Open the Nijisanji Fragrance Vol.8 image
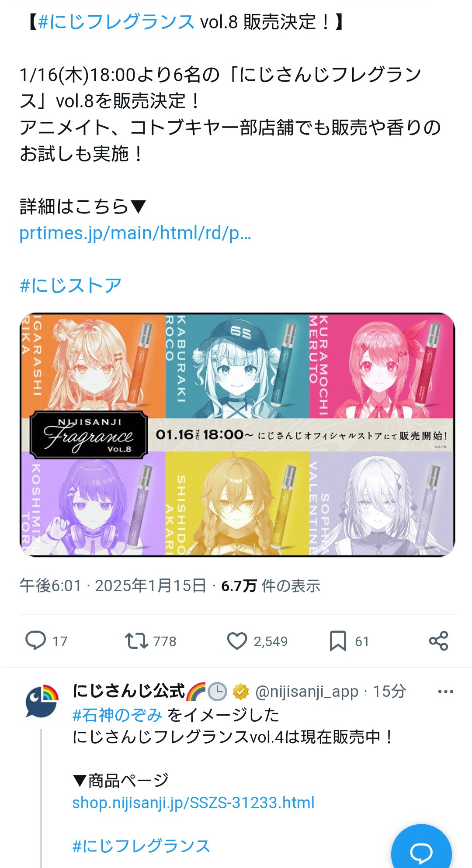Viewport: 472px width, 868px height. tap(237, 434)
